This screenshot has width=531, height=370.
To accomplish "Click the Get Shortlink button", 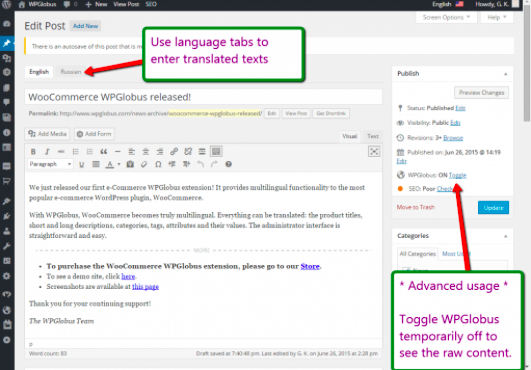I will [331, 113].
